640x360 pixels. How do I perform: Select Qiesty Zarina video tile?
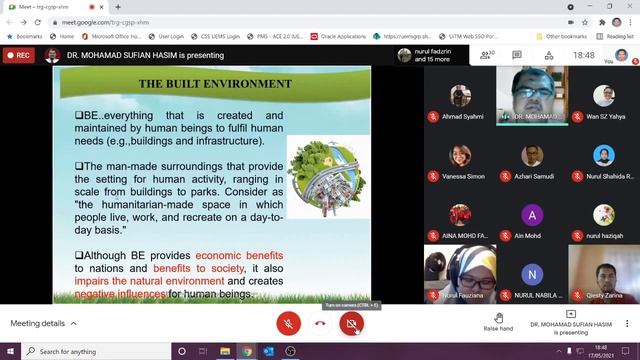coord(604,274)
